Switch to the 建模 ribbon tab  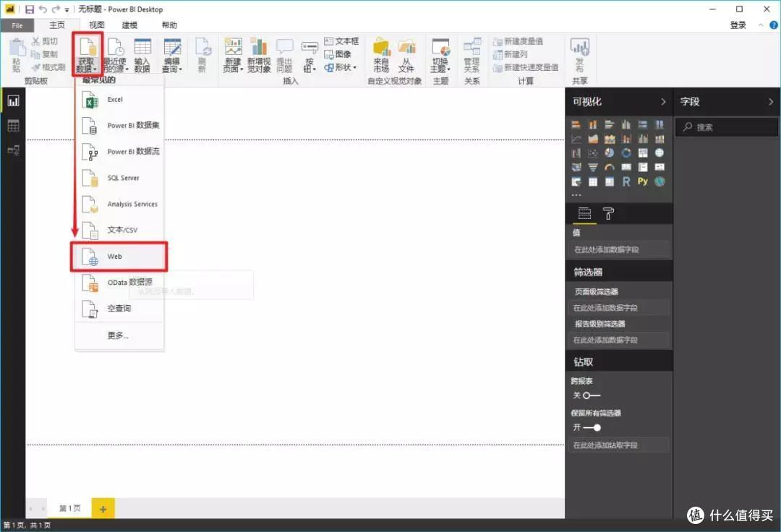coord(129,25)
